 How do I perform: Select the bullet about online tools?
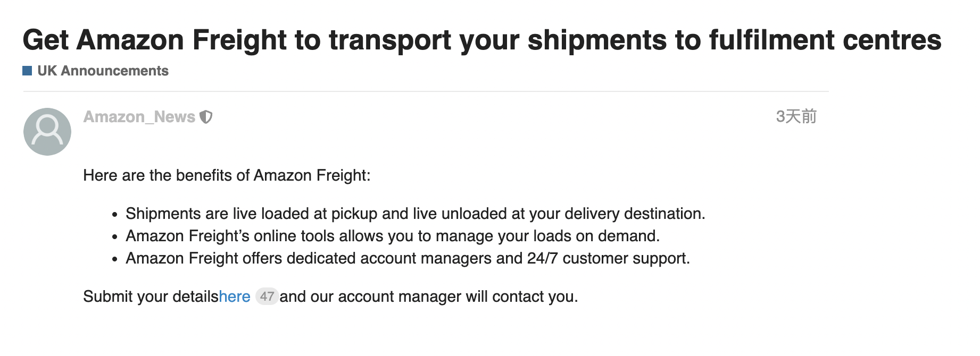(x=392, y=236)
